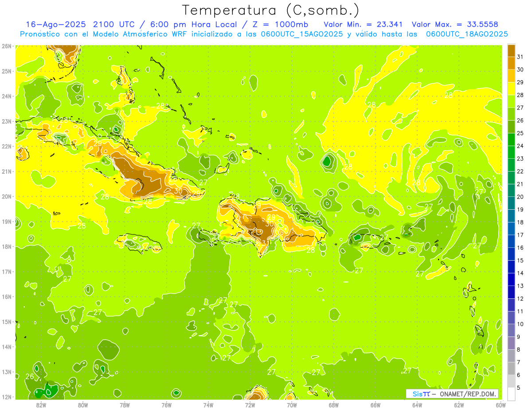Image resolution: width=532 pixels, height=411 pixels.
Task: Click the 'Valor Min. = 23.341' readout
Action: coord(363,24)
